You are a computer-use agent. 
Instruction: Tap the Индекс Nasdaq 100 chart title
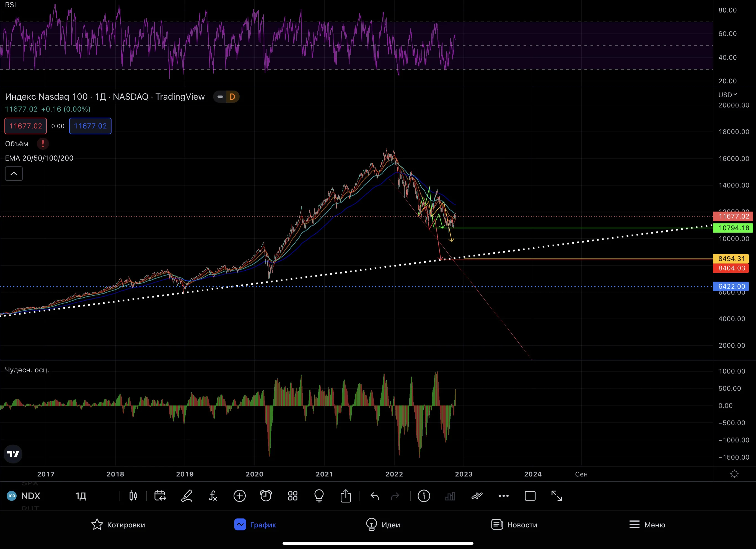[105, 97]
